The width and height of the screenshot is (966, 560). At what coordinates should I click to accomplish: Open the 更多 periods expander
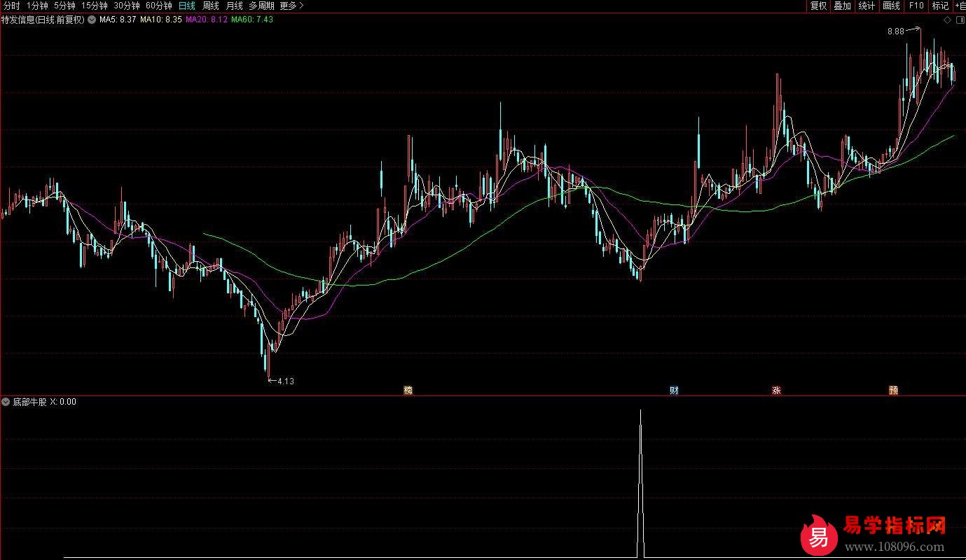coord(291,6)
